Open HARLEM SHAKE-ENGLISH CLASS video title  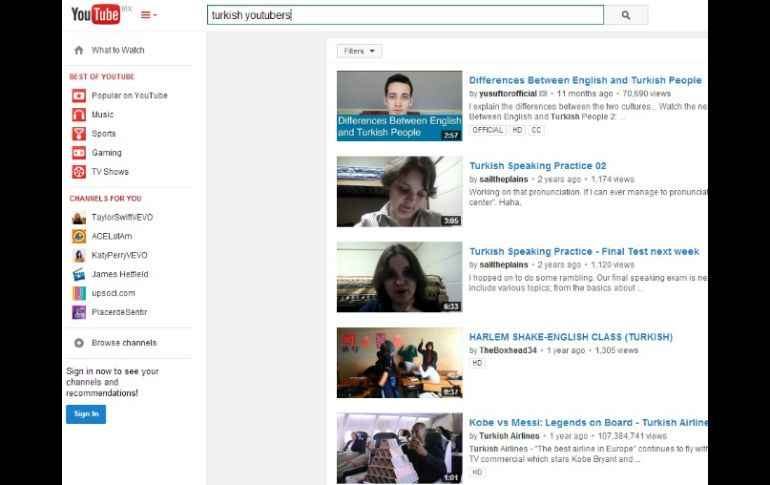[570, 337]
